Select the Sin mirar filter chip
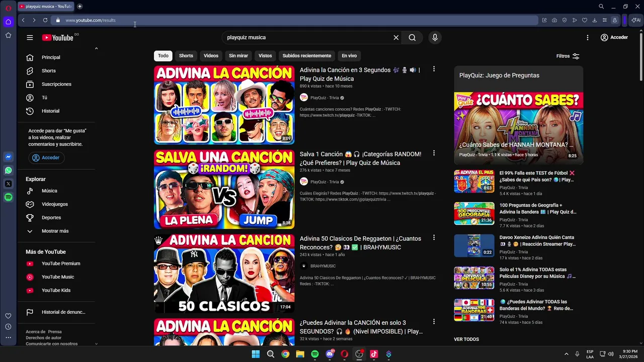Screen dimensions: 644x362 [238, 56]
